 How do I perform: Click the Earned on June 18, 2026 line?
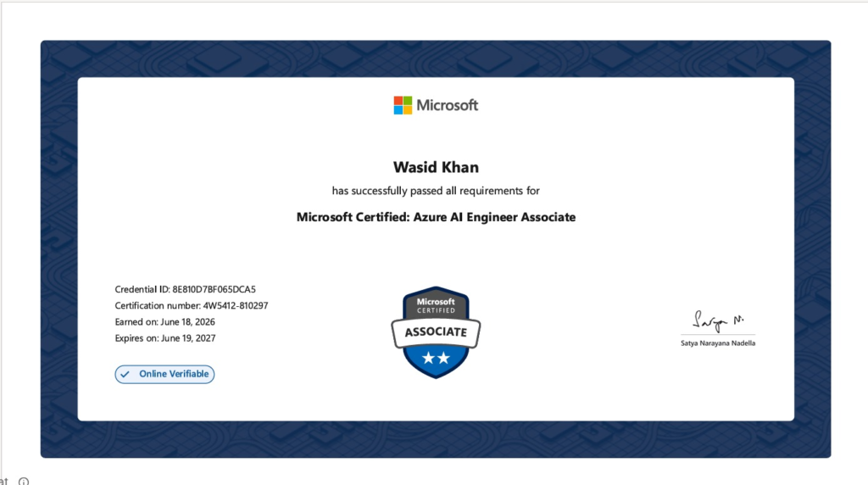[165, 322]
